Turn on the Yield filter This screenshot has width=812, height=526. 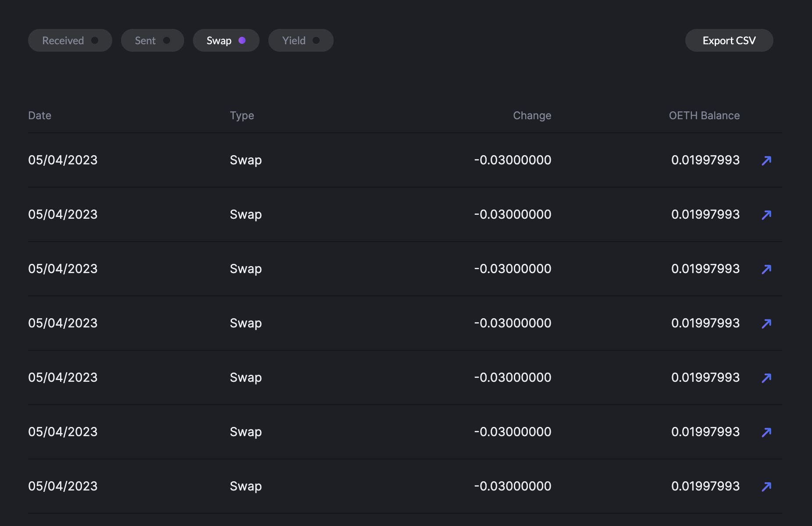tap(301, 40)
